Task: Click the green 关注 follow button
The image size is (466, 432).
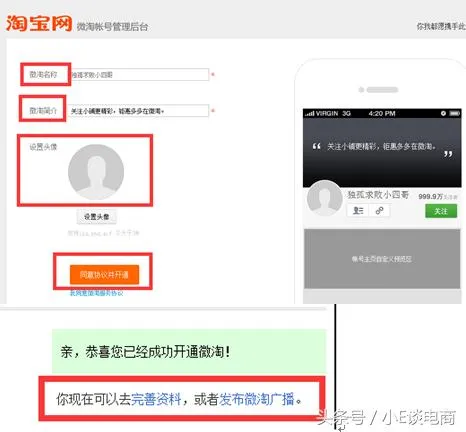Action: pyautogui.click(x=441, y=211)
